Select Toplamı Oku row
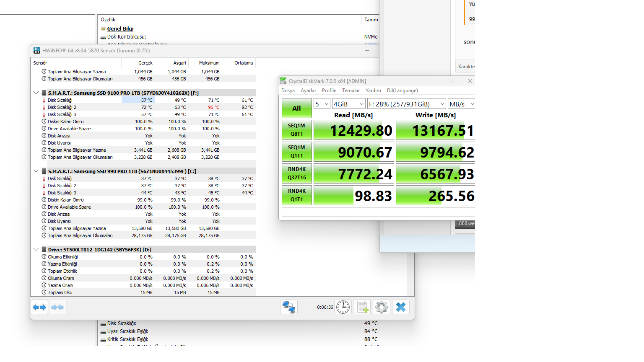 pos(144,292)
